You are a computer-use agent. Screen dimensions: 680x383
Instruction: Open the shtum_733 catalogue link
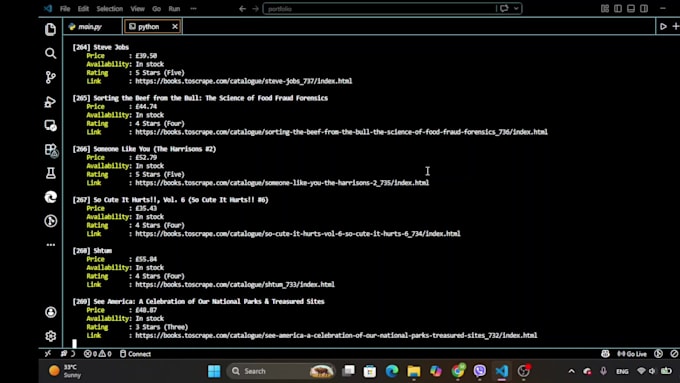(235, 285)
